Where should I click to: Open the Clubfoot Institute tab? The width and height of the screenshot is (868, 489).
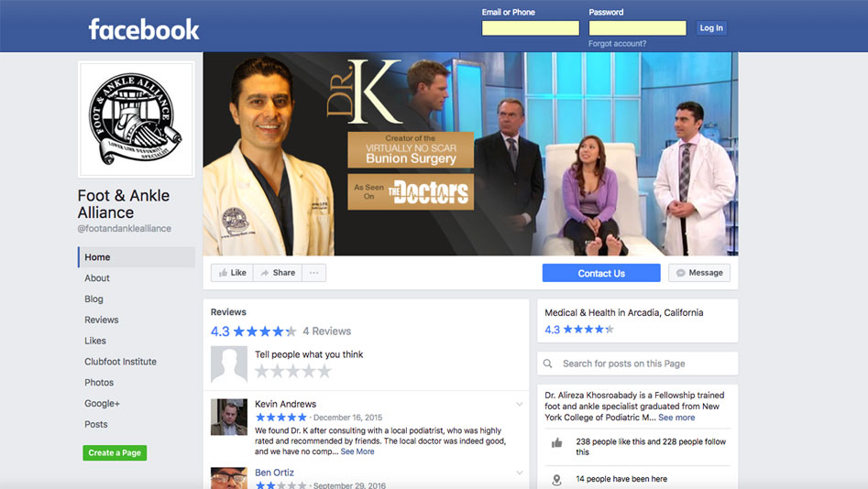(120, 362)
